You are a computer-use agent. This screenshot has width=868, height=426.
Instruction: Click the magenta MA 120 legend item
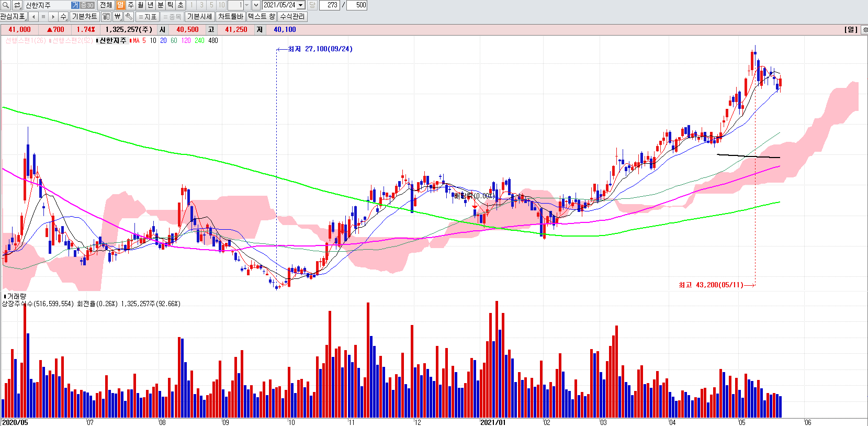click(x=186, y=40)
